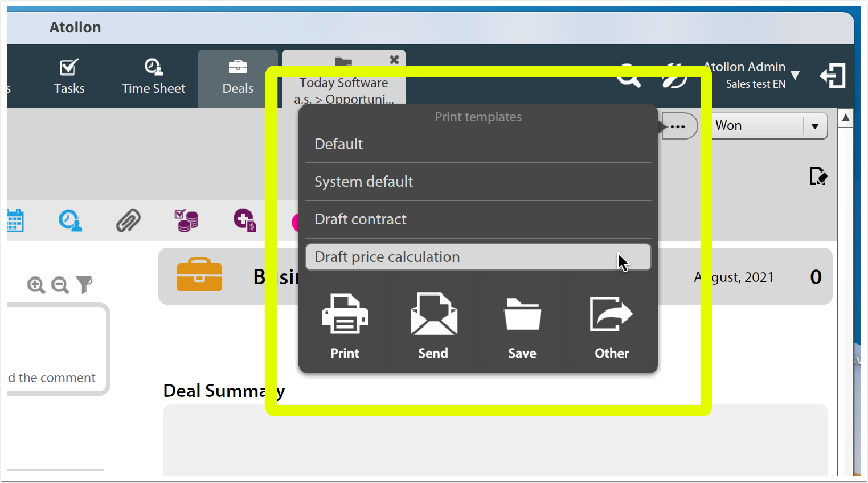
Task: Open the Time Sheet module
Action: (153, 76)
